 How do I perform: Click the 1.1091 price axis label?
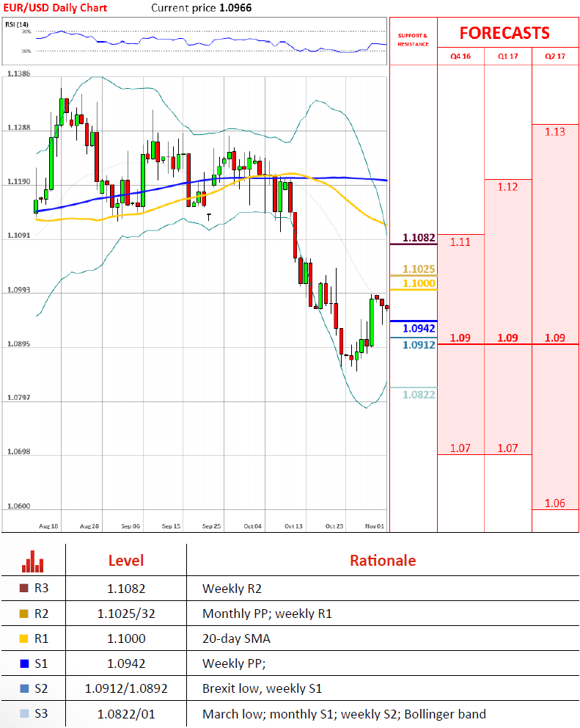[18, 236]
